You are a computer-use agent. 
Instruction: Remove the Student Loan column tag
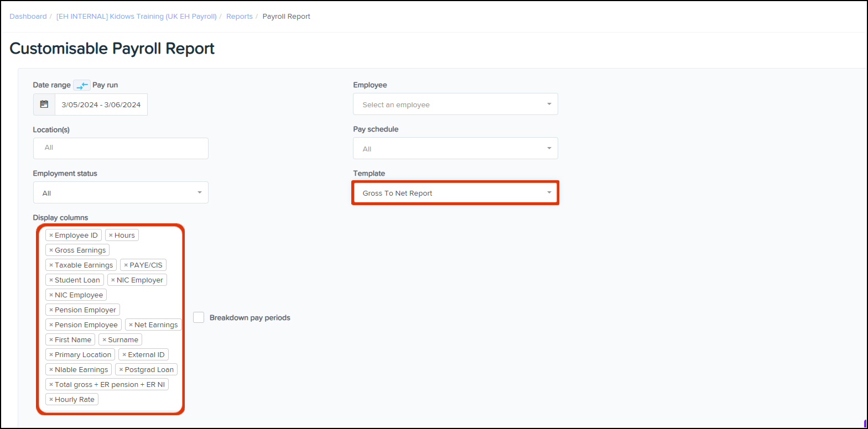51,280
